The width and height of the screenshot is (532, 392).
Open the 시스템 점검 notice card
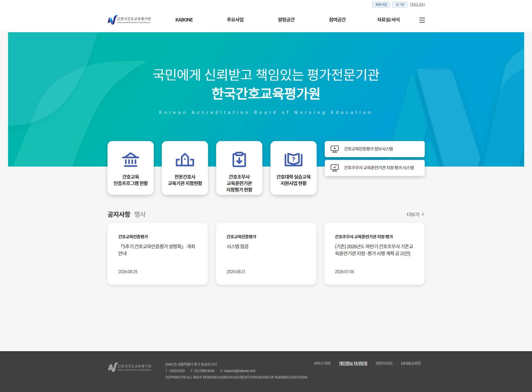(x=266, y=254)
